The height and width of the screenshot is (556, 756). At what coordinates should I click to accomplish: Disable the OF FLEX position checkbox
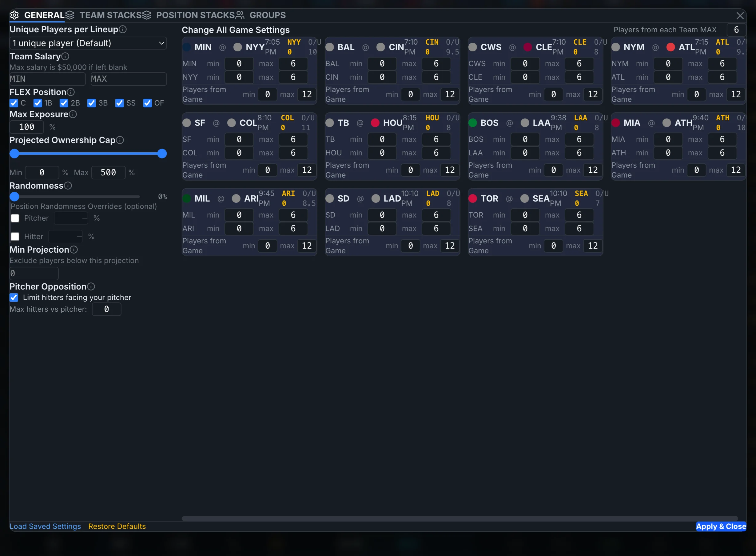[x=147, y=103]
